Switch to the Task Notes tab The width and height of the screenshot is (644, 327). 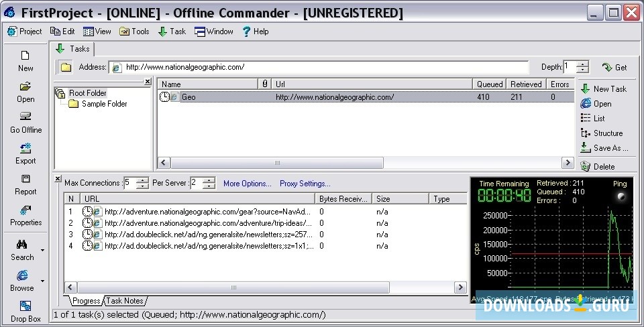pos(125,301)
